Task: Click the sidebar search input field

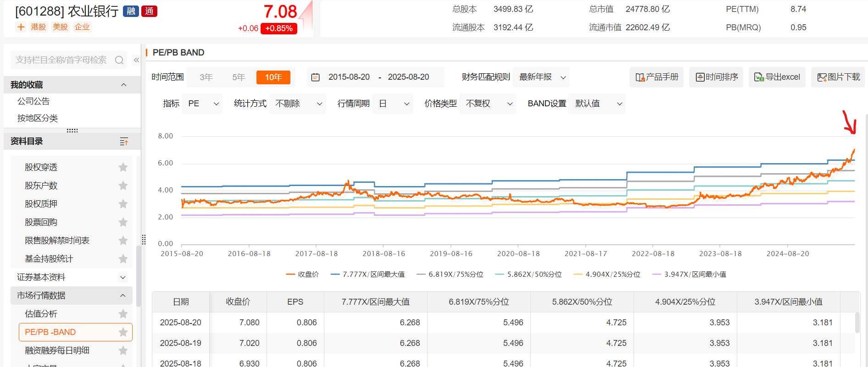Action: click(61, 60)
